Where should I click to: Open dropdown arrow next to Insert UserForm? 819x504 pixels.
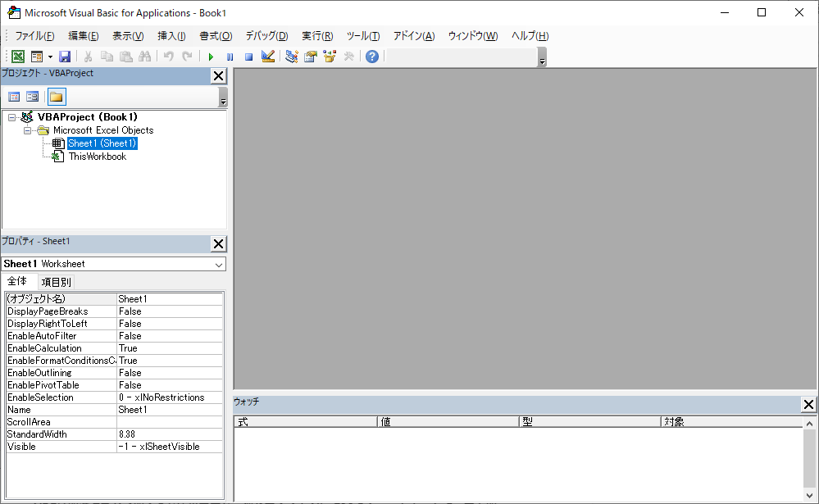tap(50, 57)
